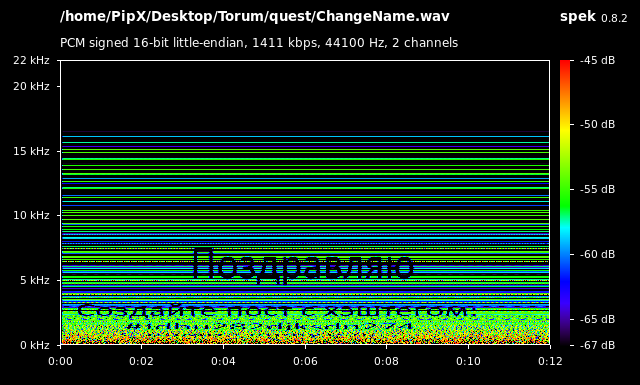Screen dimensions: 640x385
Task: Click the 0:10 time label
Action: coord(468,361)
